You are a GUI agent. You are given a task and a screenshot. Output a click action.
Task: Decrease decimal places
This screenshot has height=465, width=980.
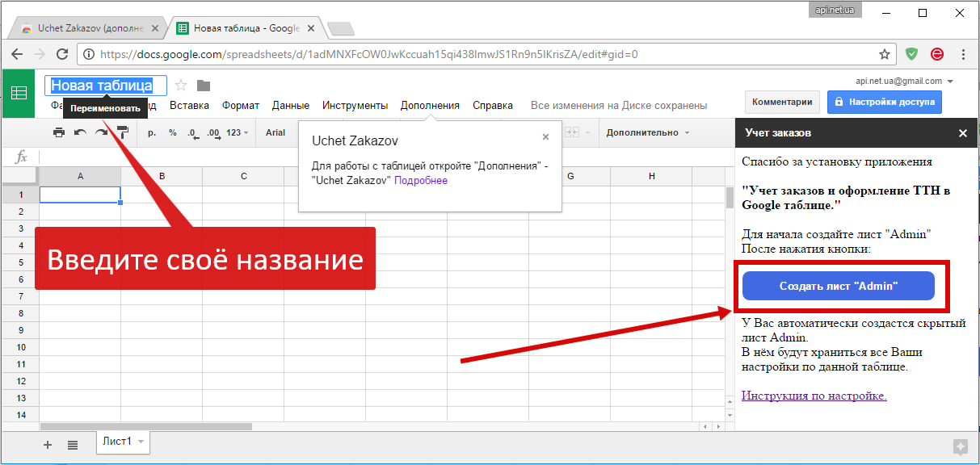coord(192,133)
